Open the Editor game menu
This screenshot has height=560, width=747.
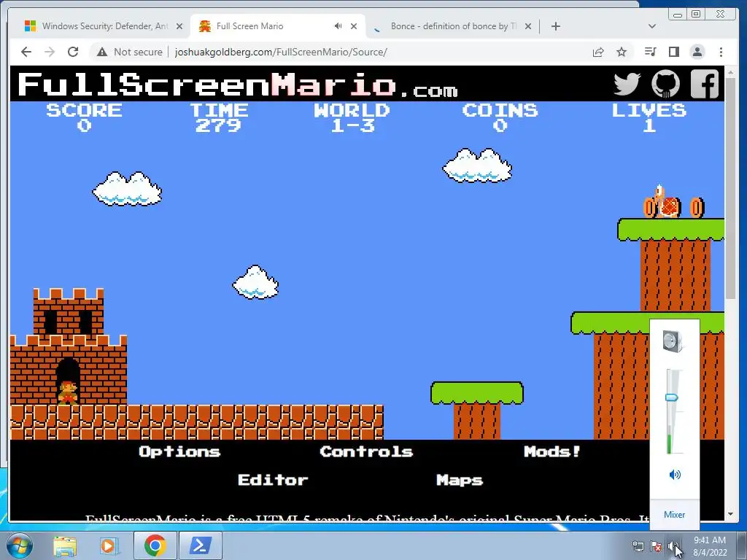point(273,480)
